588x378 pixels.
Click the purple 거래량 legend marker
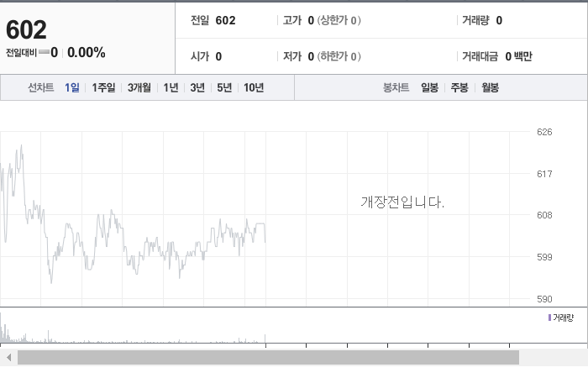pos(549,318)
